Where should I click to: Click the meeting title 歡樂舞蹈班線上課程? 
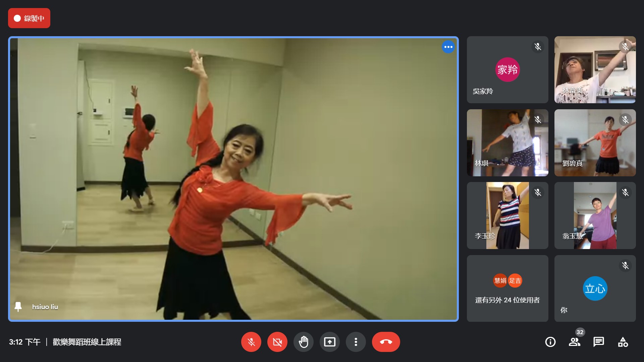pos(87,342)
